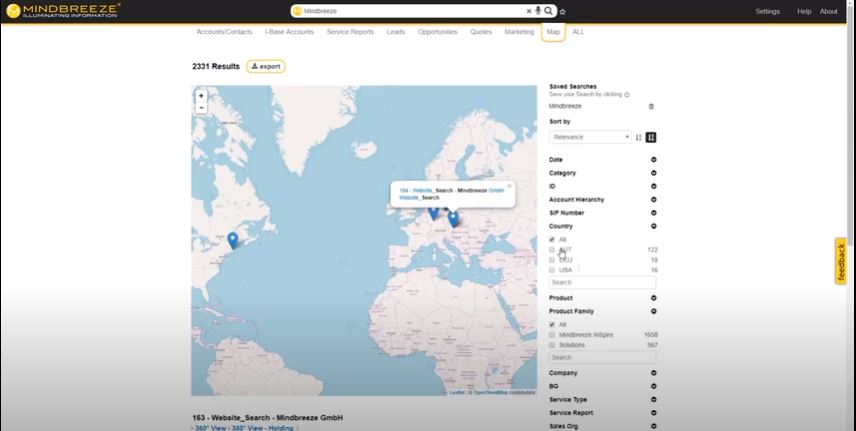The height and width of the screenshot is (431, 856).
Task: Check the Solutions product family checkbox
Action: [552, 345]
